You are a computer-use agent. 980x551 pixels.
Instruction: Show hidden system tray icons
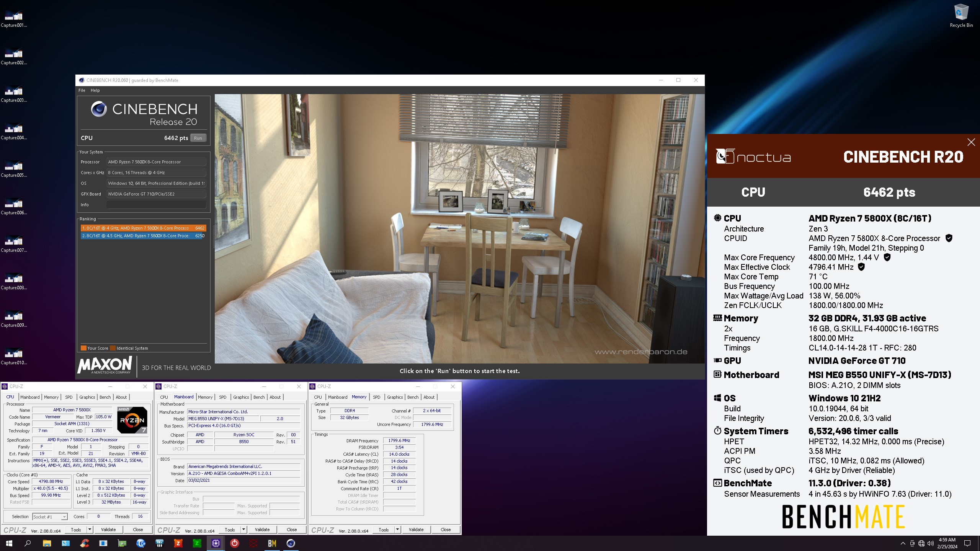click(903, 543)
